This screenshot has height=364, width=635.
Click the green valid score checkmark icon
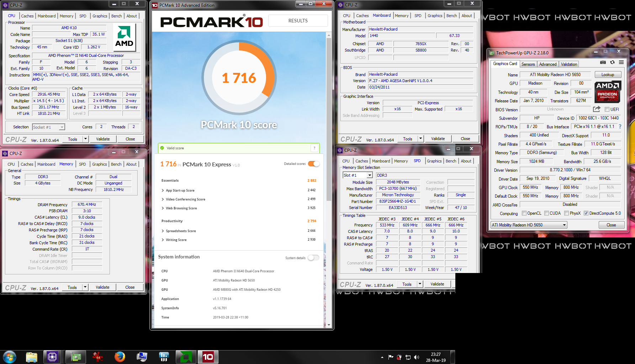pyautogui.click(x=162, y=148)
